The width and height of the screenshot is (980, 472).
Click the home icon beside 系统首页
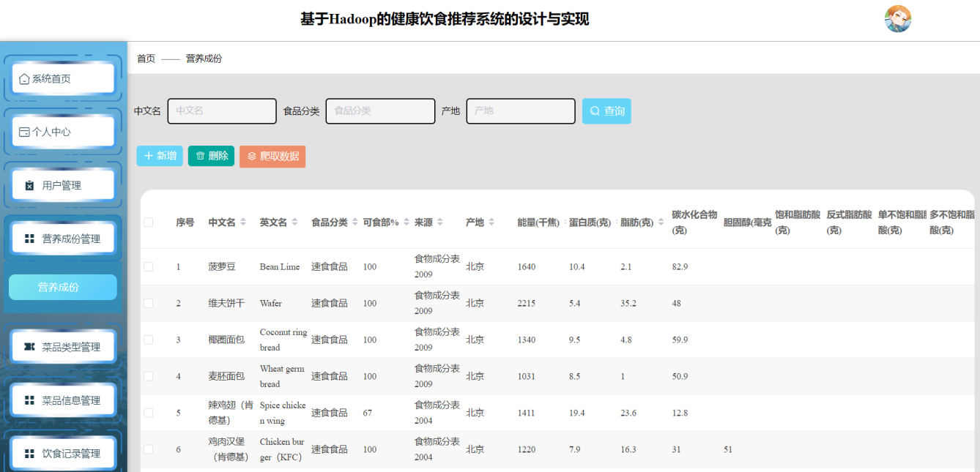pos(24,79)
